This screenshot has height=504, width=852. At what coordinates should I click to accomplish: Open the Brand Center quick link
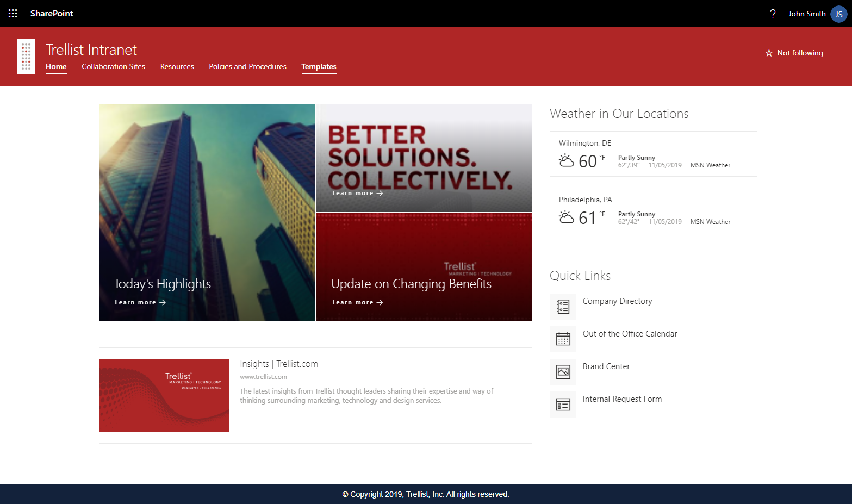606,366
